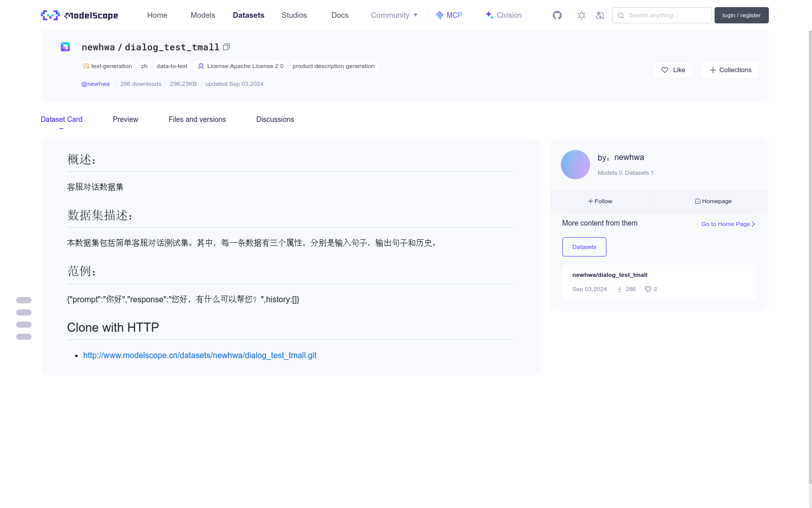The height and width of the screenshot is (508, 812).
Task: Toggle light/dark theme sun icon
Action: coord(582,15)
